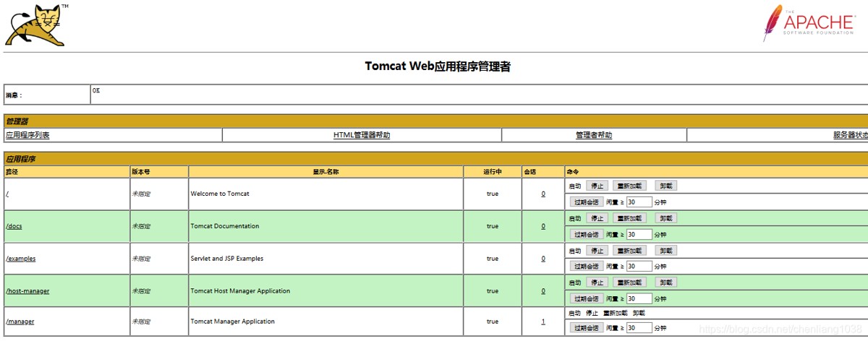
Task: Click 重新加载 button for root application
Action: point(629,186)
